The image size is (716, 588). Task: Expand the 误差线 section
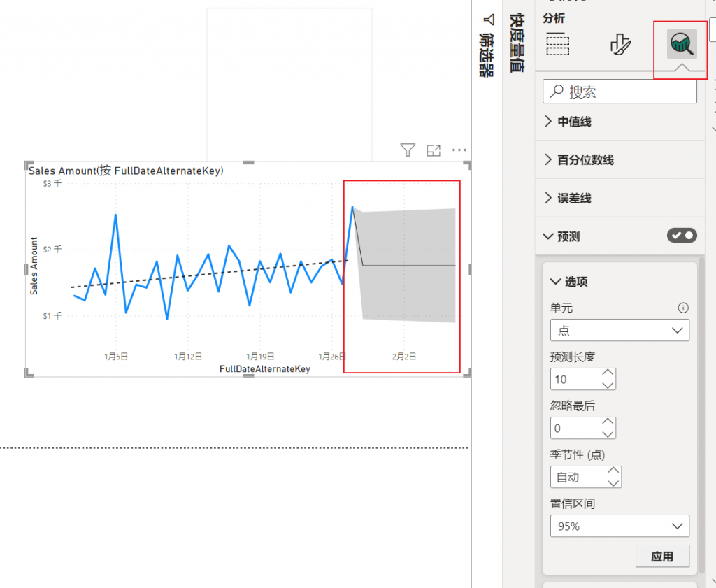pos(573,199)
